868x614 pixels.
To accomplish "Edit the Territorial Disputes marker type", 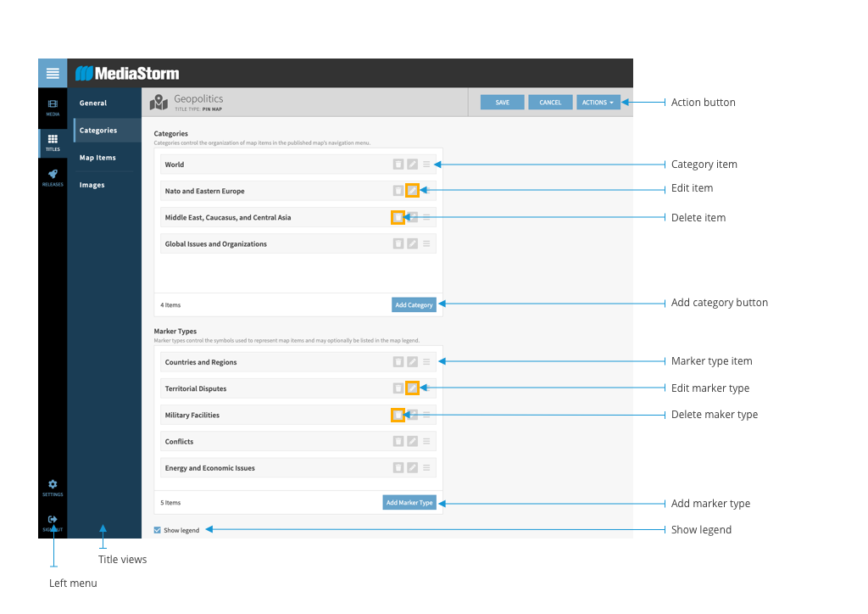I will point(412,388).
